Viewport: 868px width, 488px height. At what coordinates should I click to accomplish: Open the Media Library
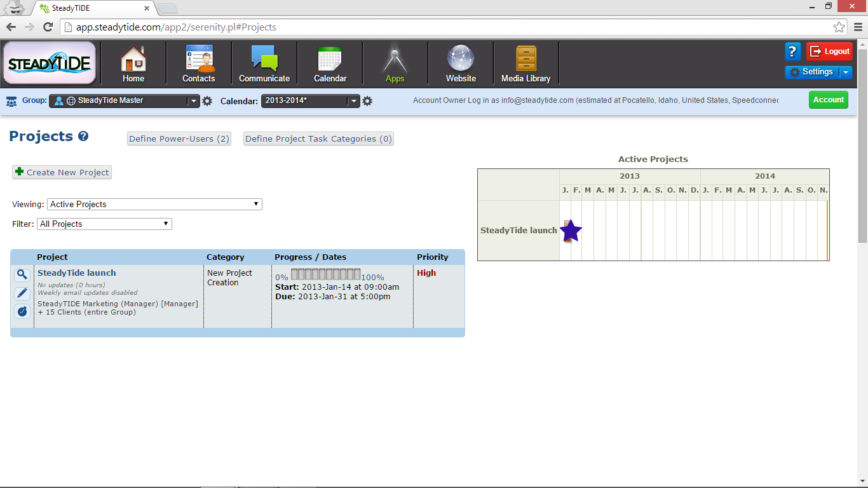point(526,64)
